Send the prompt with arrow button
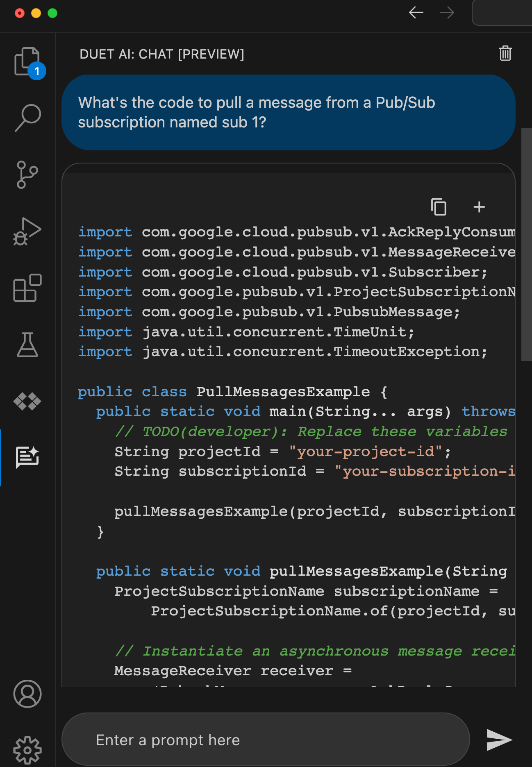The height and width of the screenshot is (767, 532). [x=499, y=740]
